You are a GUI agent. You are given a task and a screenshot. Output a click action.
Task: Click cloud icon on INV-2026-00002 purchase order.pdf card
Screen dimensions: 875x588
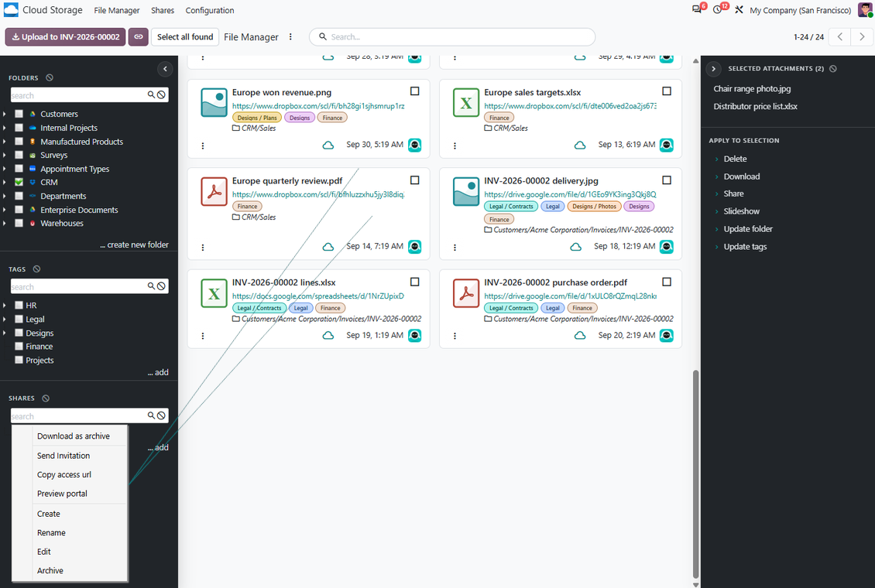coord(580,336)
